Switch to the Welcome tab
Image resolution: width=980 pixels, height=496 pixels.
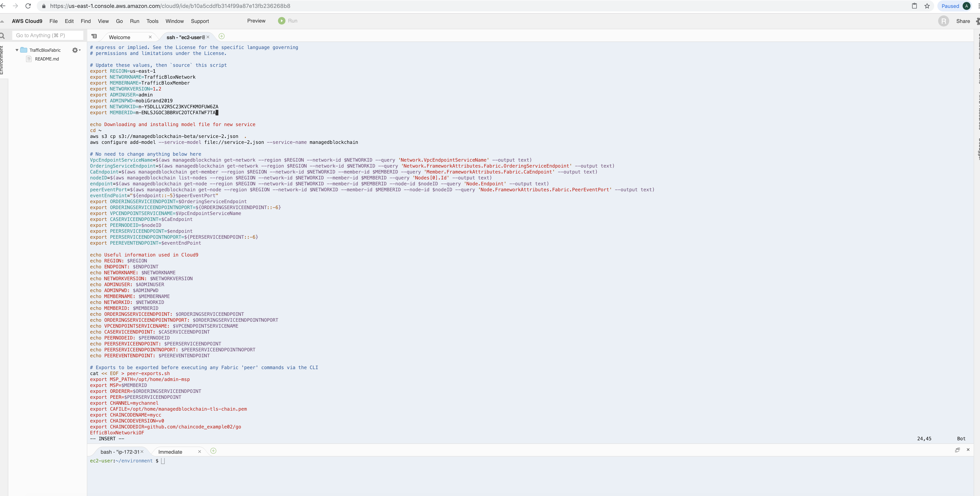tap(119, 37)
